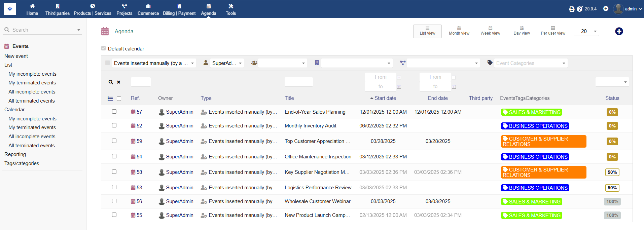Open the Third parties menu

(x=58, y=9)
